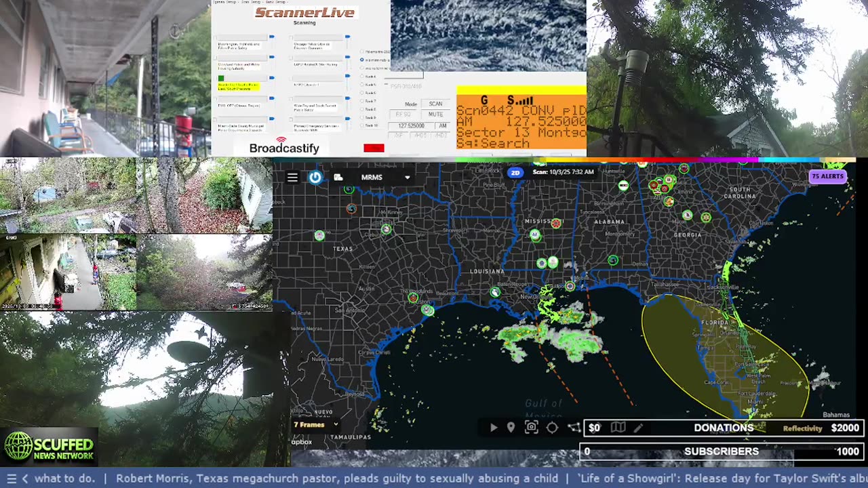The width and height of the screenshot is (868, 488).
Task: Open the Broadcastify logo link
Action: coord(284,146)
